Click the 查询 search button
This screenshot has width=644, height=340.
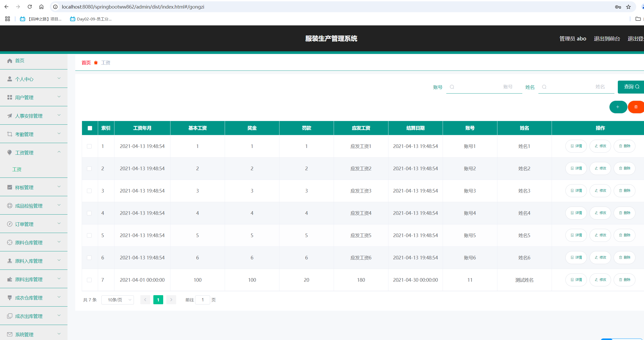point(631,87)
